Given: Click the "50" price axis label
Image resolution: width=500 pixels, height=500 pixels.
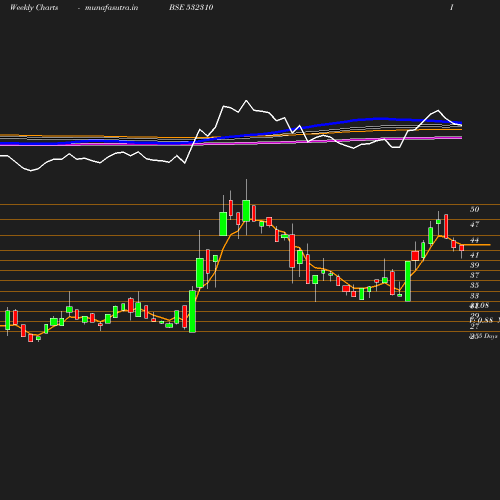Looking at the screenshot, I should click(475, 209).
